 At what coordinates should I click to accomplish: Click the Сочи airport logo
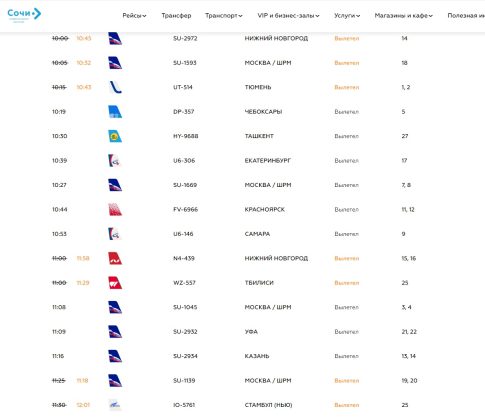pos(24,15)
